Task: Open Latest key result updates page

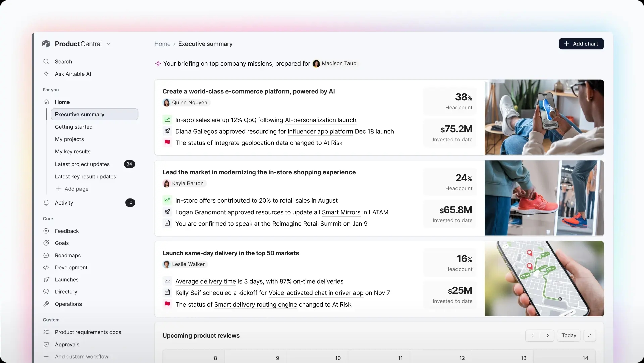Action: 86,176
